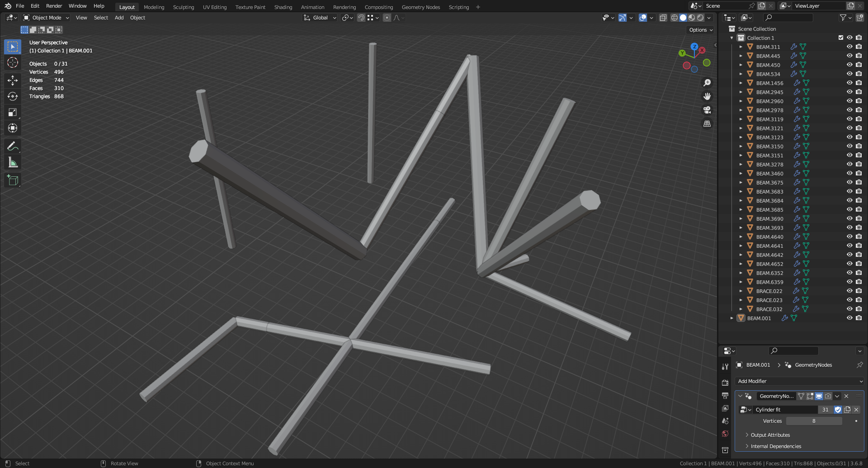The image size is (868, 468).
Task: Open the Render properties tab
Action: point(725,383)
